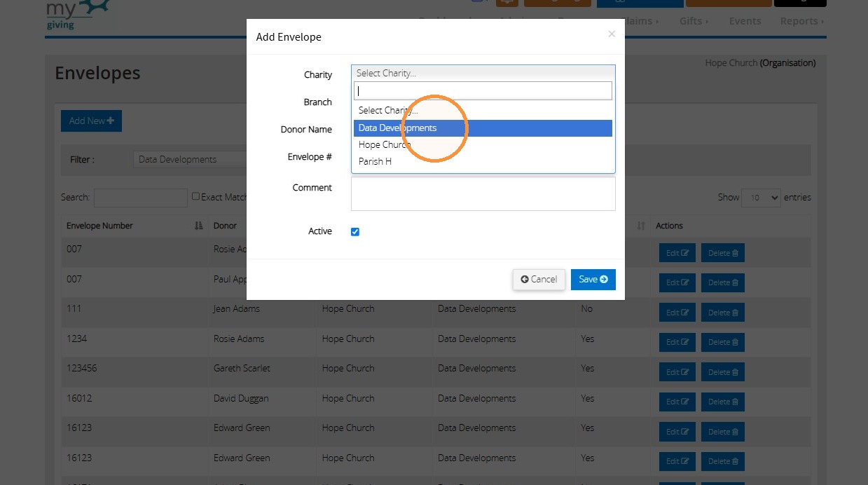The image size is (868, 485).
Task: Choose Hope Church in charity dropdown
Action: (x=483, y=145)
